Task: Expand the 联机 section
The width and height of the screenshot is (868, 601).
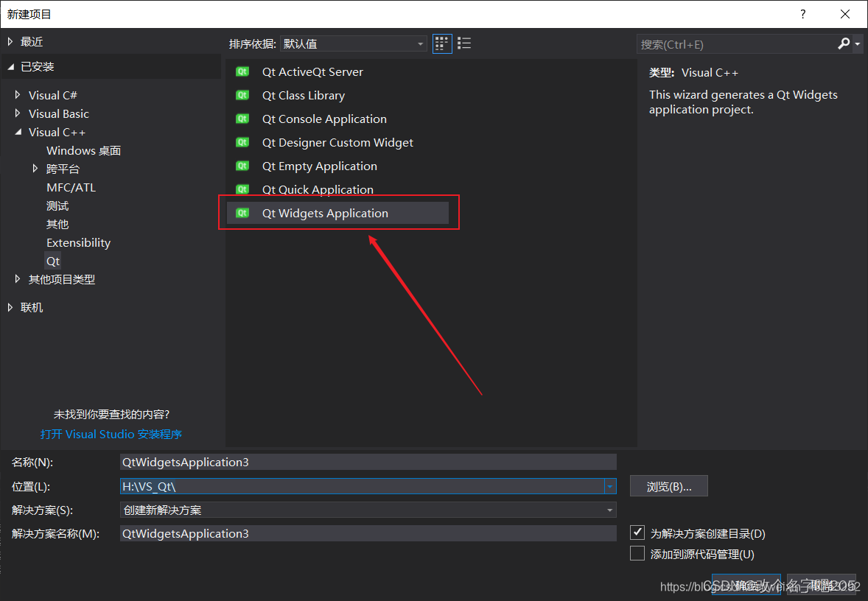Action: pos(10,307)
